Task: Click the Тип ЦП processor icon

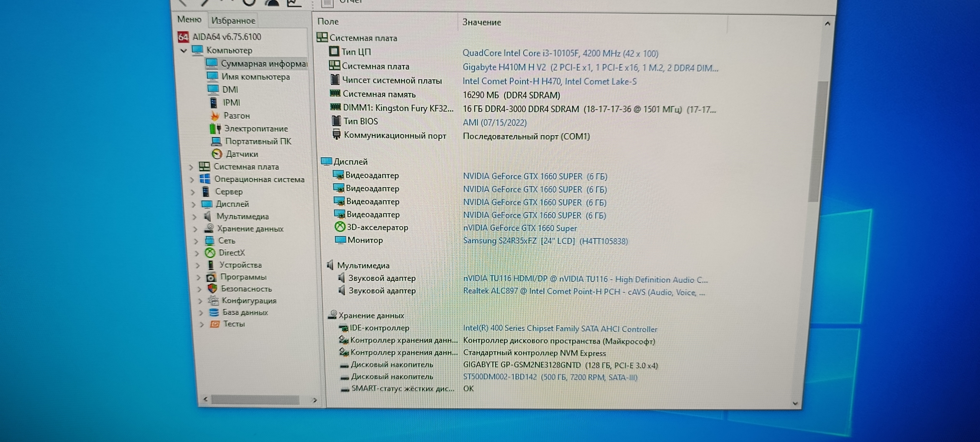Action: pos(334,51)
